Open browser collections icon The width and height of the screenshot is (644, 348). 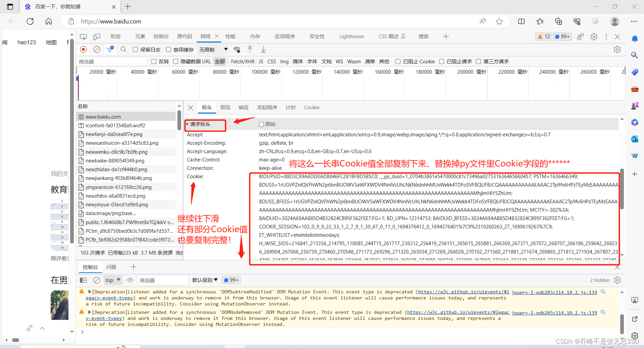(x=558, y=21)
